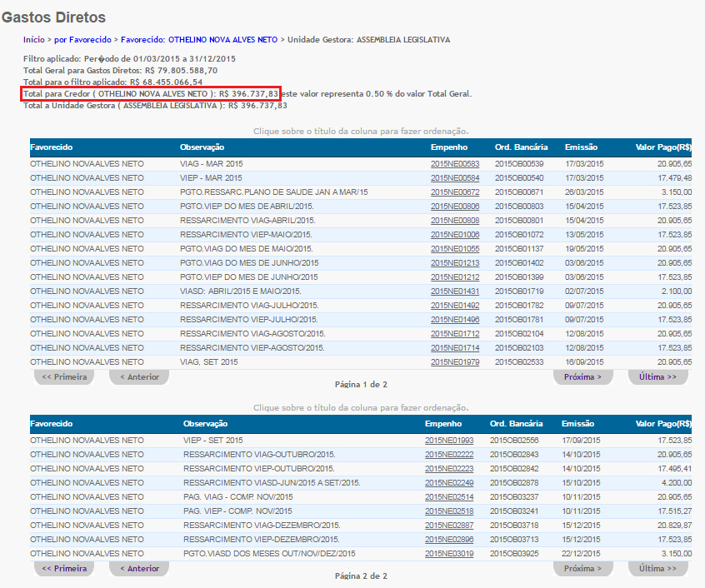Open empenho link 2015NE00672
The width and height of the screenshot is (705, 588).
[x=455, y=192]
